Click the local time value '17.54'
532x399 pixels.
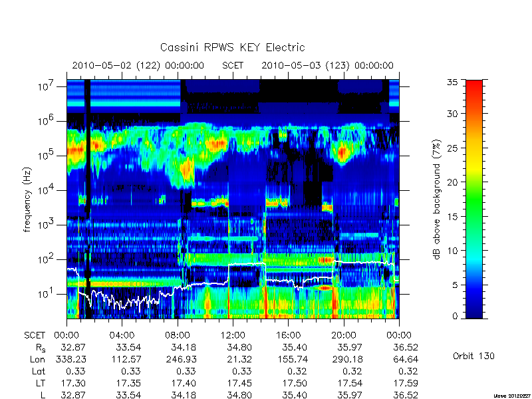350,384
